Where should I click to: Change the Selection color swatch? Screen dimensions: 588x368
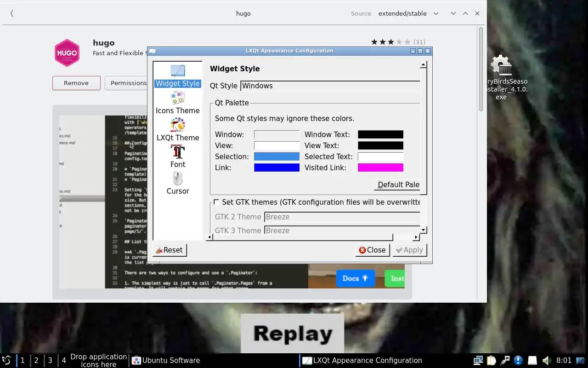[277, 156]
